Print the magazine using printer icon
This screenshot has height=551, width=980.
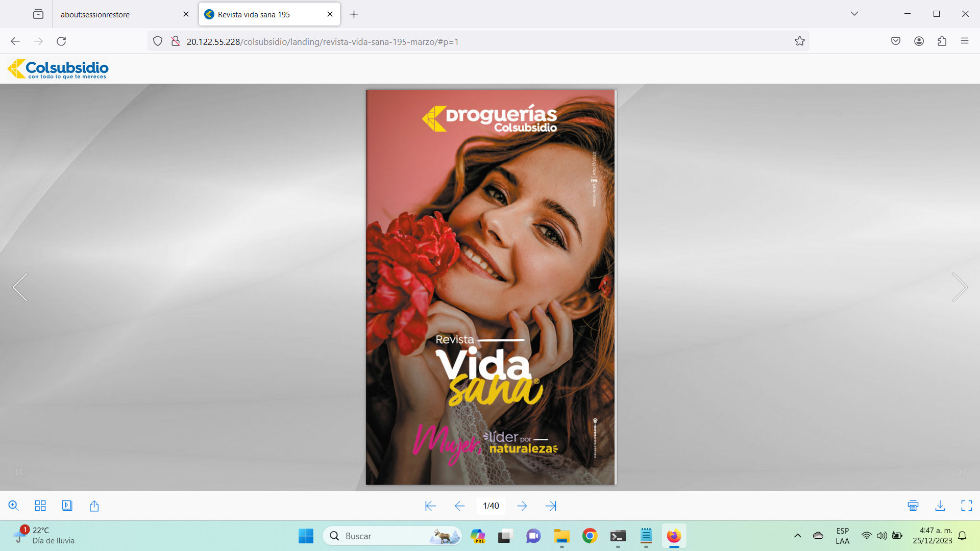coord(913,506)
